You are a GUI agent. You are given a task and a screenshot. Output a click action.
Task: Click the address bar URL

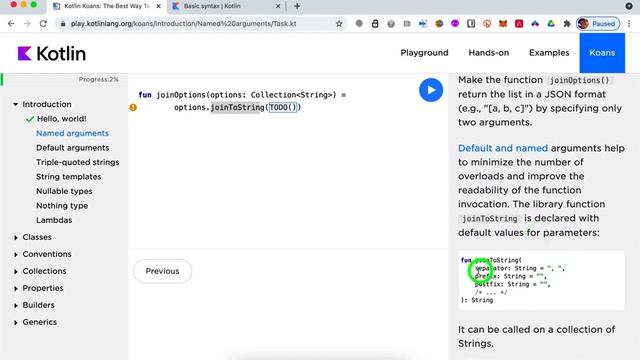click(183, 24)
